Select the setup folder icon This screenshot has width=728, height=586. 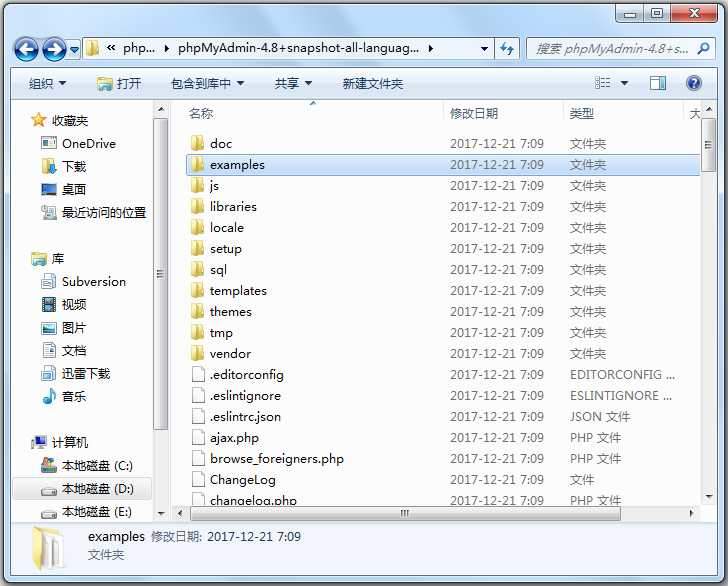198,248
